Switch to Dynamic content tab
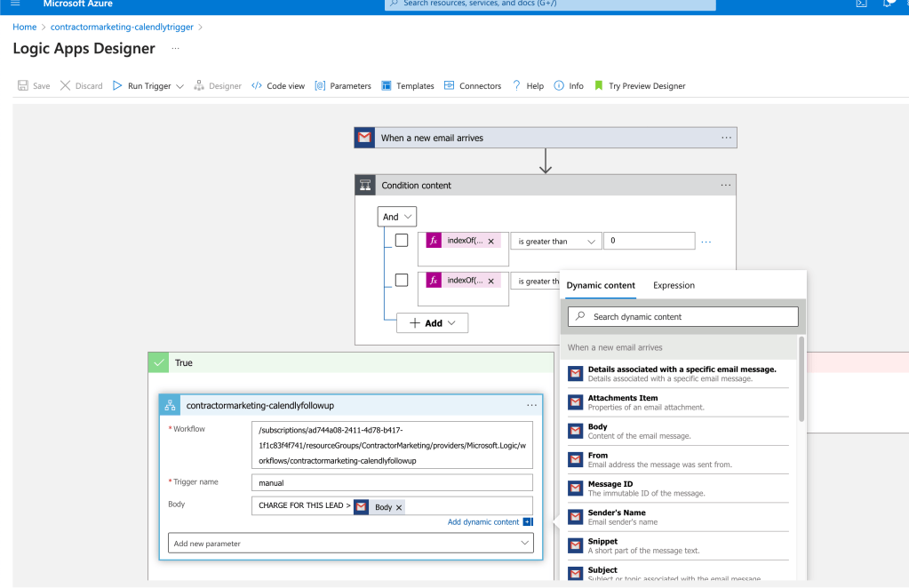 click(x=601, y=285)
